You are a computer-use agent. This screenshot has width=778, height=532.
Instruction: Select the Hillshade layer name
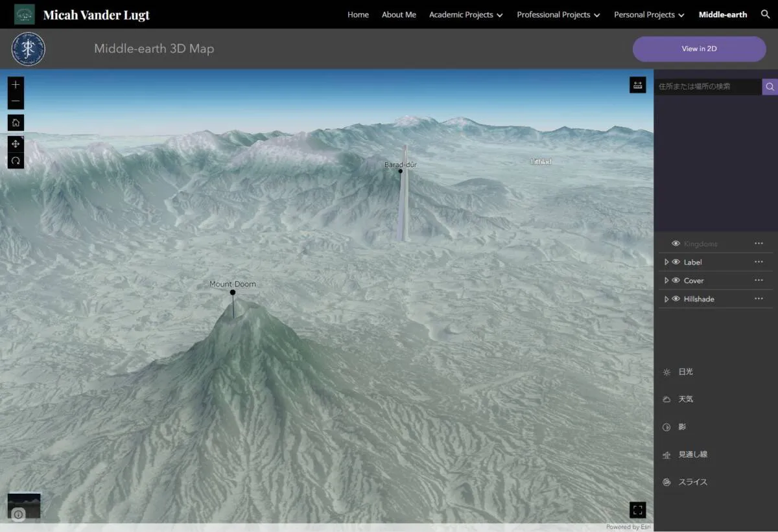699,299
